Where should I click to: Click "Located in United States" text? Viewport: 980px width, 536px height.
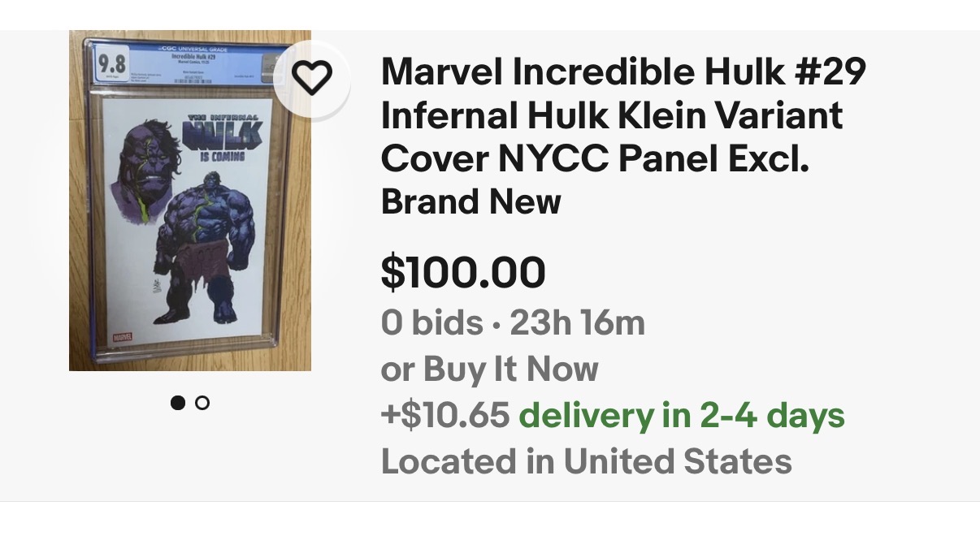click(586, 461)
